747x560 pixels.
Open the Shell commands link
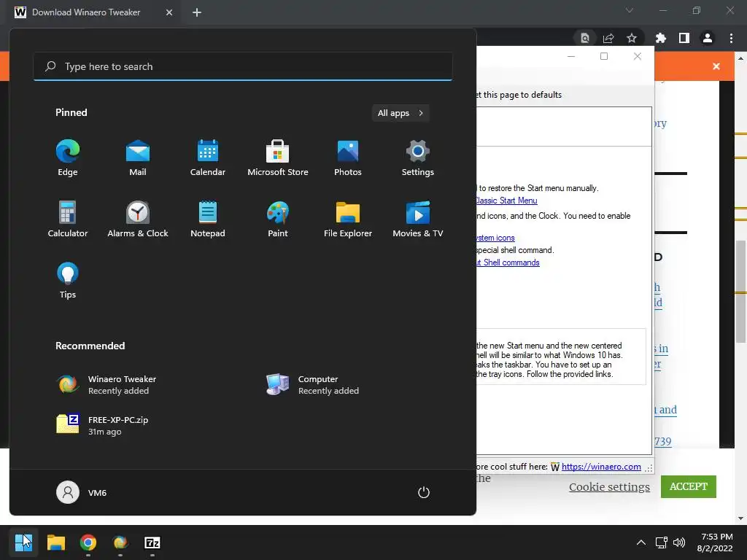click(508, 262)
